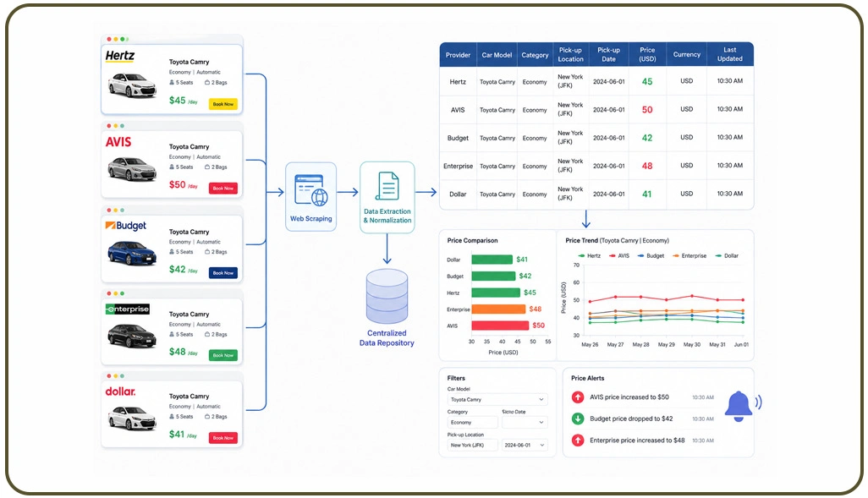The image size is (868, 498).
Task: Click the Dollar logo on the fifth card
Action: tap(121, 391)
